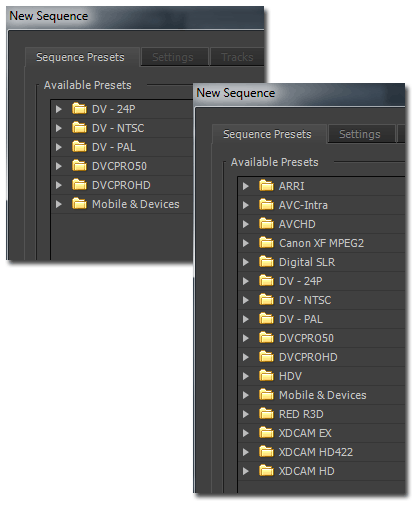Select the ARRI label in preset list
413x507 pixels.
pos(291,186)
